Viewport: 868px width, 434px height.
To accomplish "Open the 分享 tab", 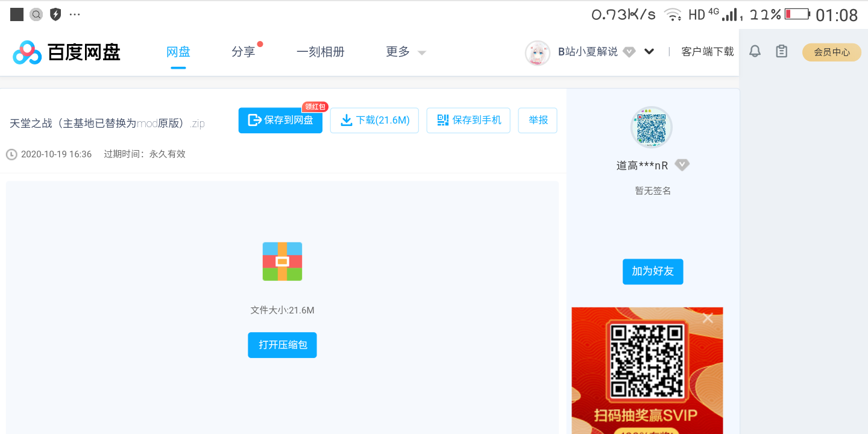I will (x=244, y=52).
